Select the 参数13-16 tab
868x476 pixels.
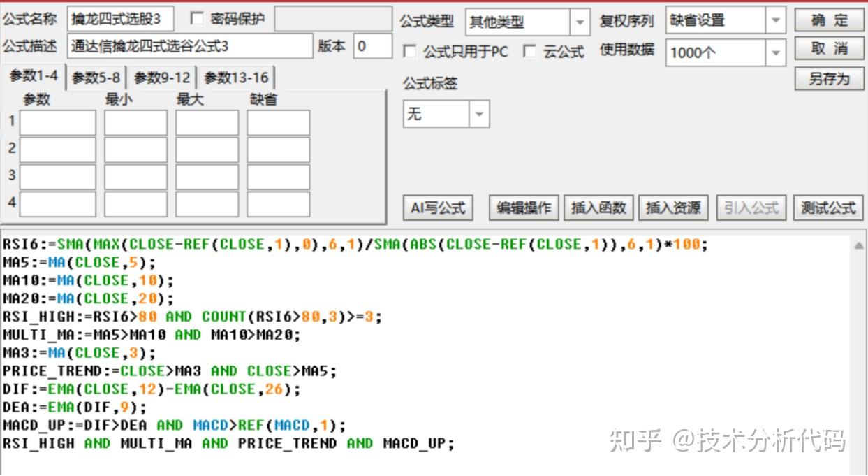click(236, 78)
